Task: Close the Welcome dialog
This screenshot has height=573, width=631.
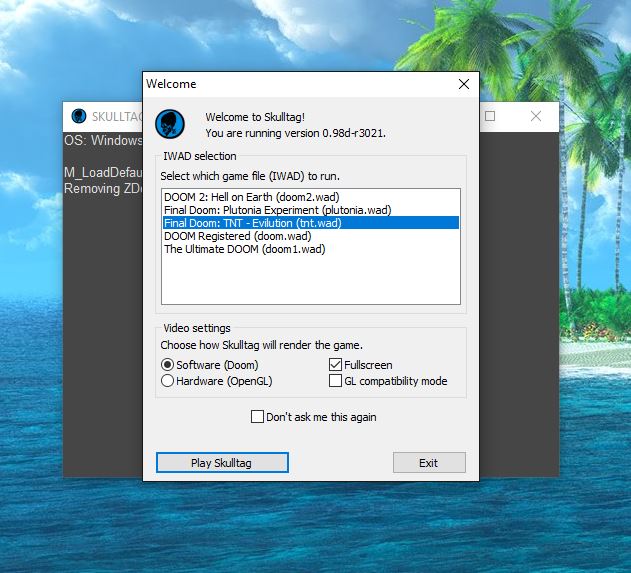Action: pos(464,84)
